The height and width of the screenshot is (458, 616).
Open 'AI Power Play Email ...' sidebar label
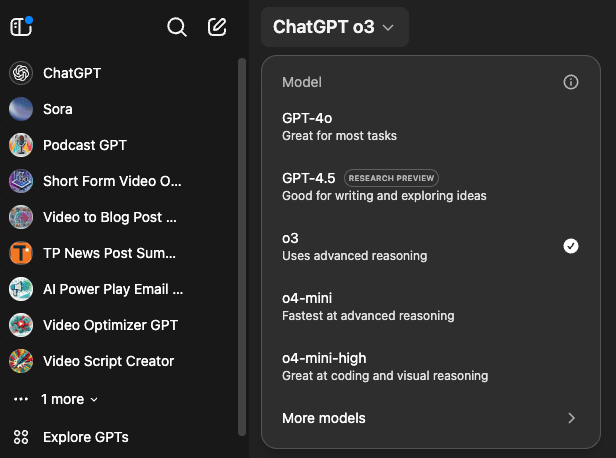pyautogui.click(x=113, y=289)
